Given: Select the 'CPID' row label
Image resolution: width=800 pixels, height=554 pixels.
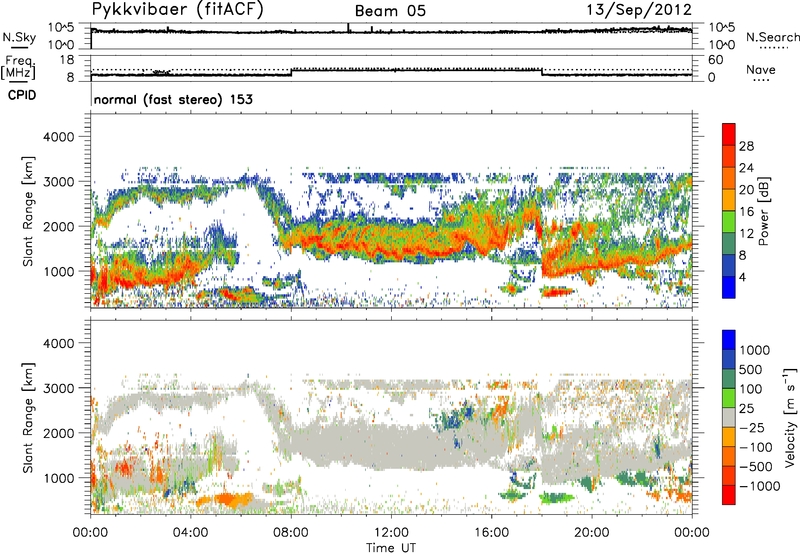Looking at the screenshot, I should [x=22, y=95].
